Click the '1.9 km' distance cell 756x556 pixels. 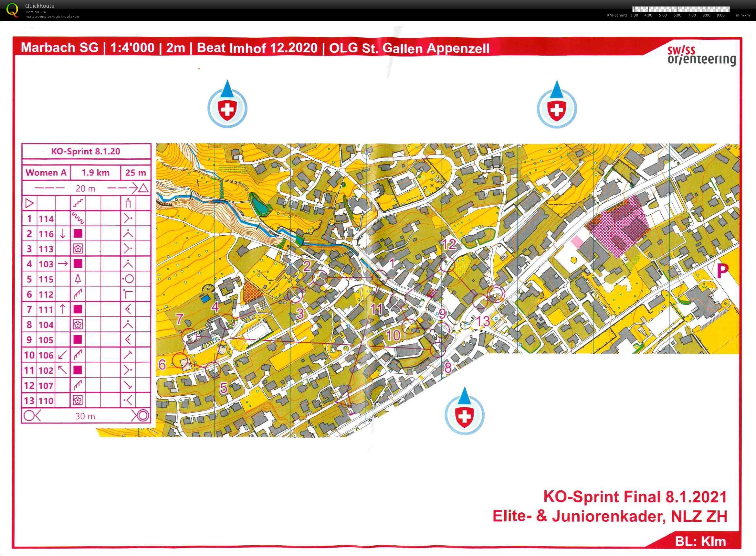96,173
